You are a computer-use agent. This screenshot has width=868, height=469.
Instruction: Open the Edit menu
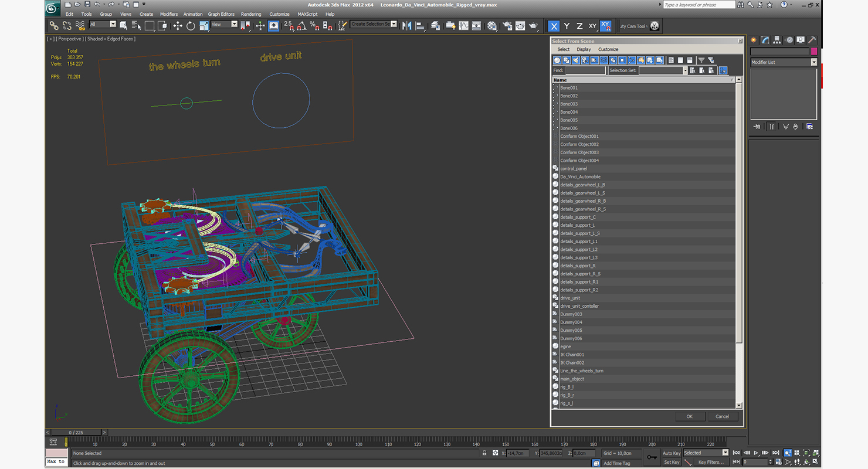tap(69, 14)
